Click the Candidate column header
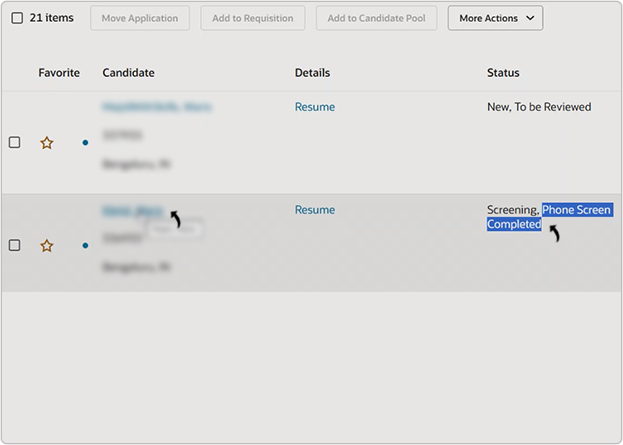Viewport: 623px width, 445px height. click(x=128, y=73)
